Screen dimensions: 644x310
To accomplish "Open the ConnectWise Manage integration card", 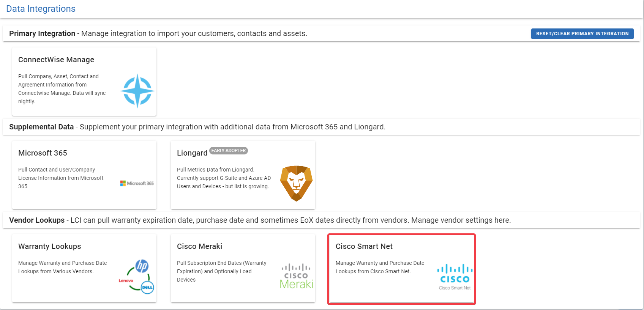I will 84,81.
